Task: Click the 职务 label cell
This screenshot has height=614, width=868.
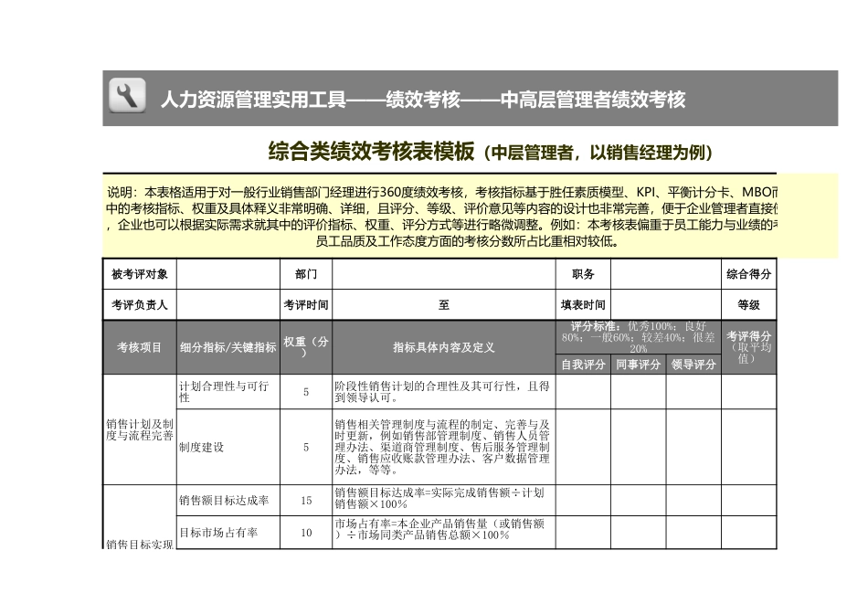Action: (x=583, y=274)
